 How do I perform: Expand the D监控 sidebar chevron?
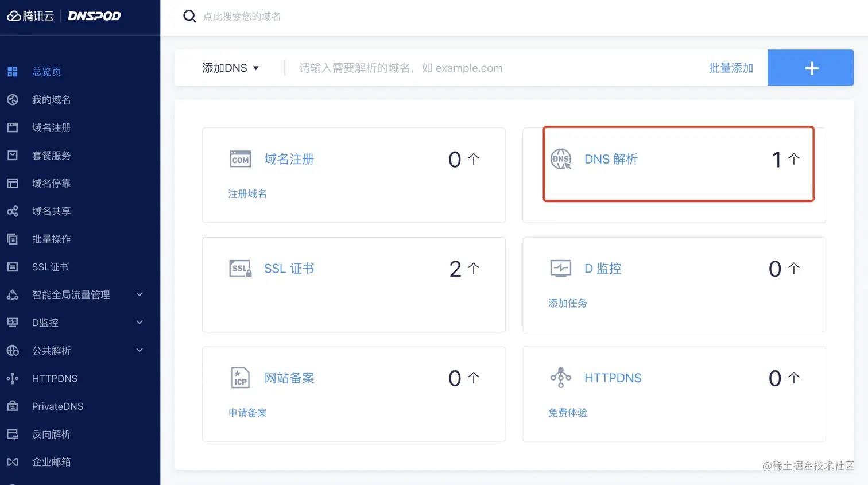(x=139, y=323)
